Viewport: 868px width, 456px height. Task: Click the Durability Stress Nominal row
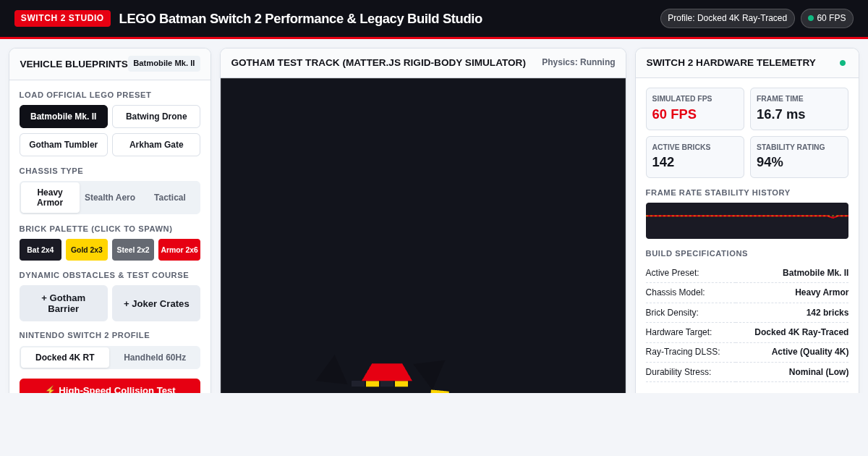pyautogui.click(x=747, y=372)
